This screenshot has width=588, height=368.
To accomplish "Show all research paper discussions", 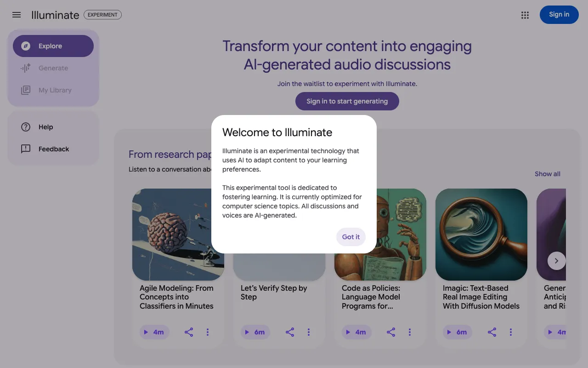I will coord(547,174).
